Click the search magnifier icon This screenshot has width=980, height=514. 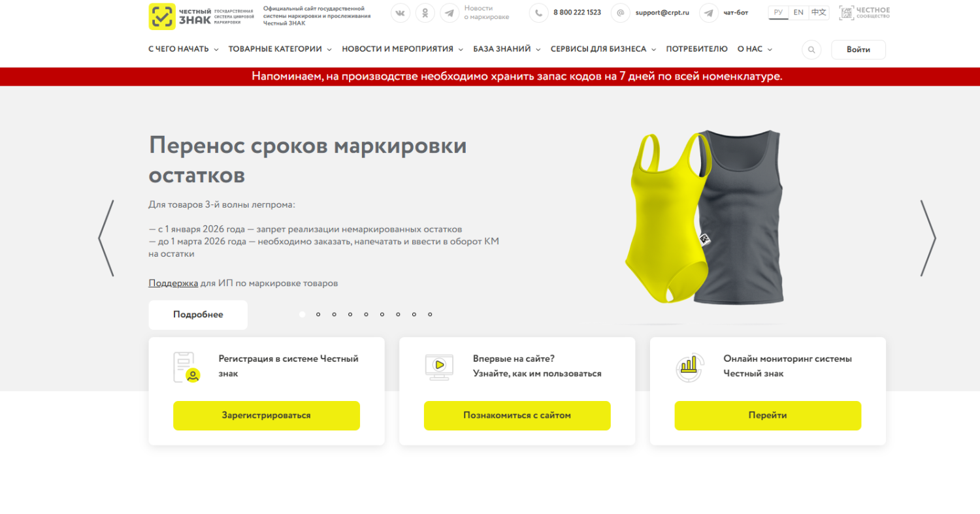[811, 50]
